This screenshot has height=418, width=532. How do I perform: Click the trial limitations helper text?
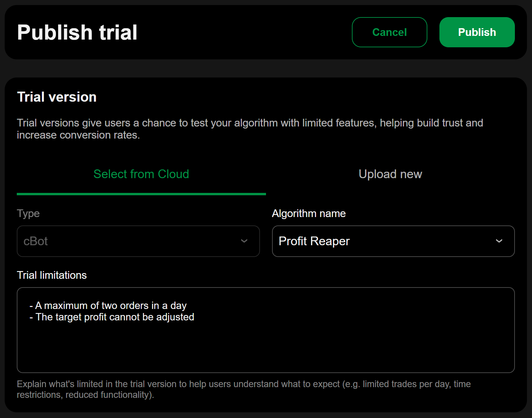244,389
